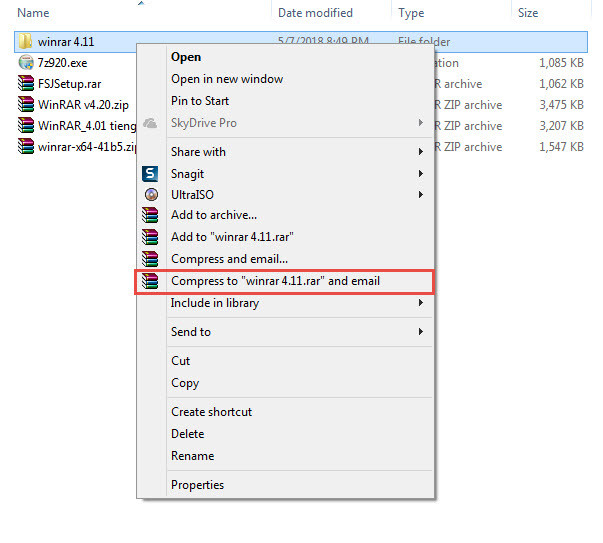The image size is (603, 543).
Task: Expand the Include in library submenu arrow
Action: pos(421,303)
